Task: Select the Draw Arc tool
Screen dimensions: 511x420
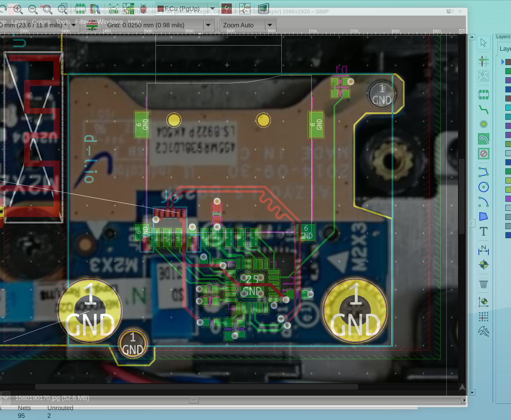Action: [484, 202]
